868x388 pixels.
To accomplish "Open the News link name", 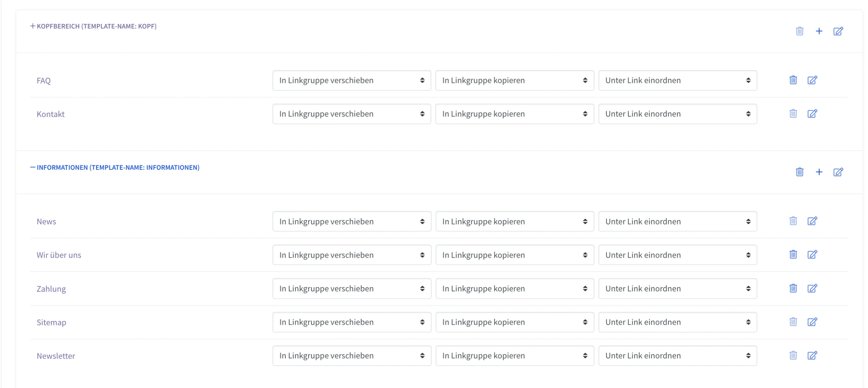I will tap(46, 222).
